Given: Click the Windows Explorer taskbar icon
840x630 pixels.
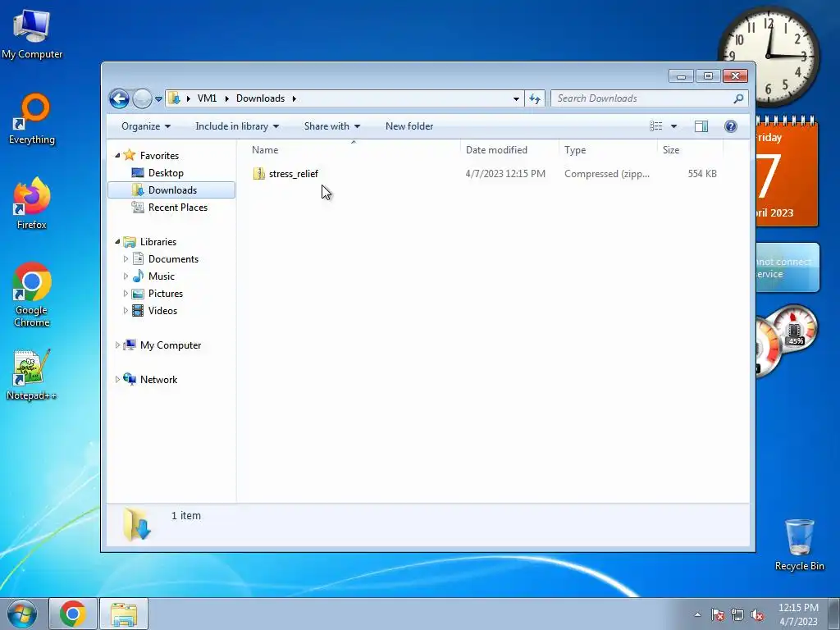Looking at the screenshot, I should pyautogui.click(x=124, y=614).
